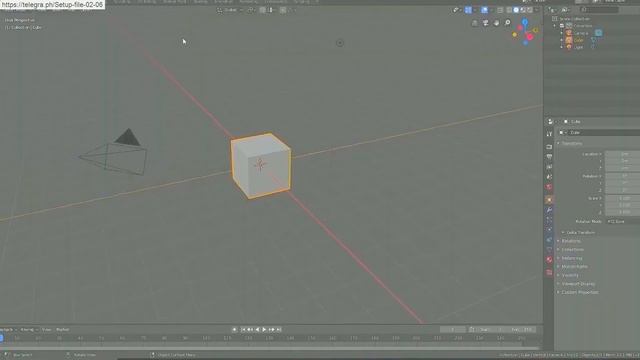Open the properties editor type icon
Image resolution: width=640 pixels, height=360 pixels.
click(551, 122)
